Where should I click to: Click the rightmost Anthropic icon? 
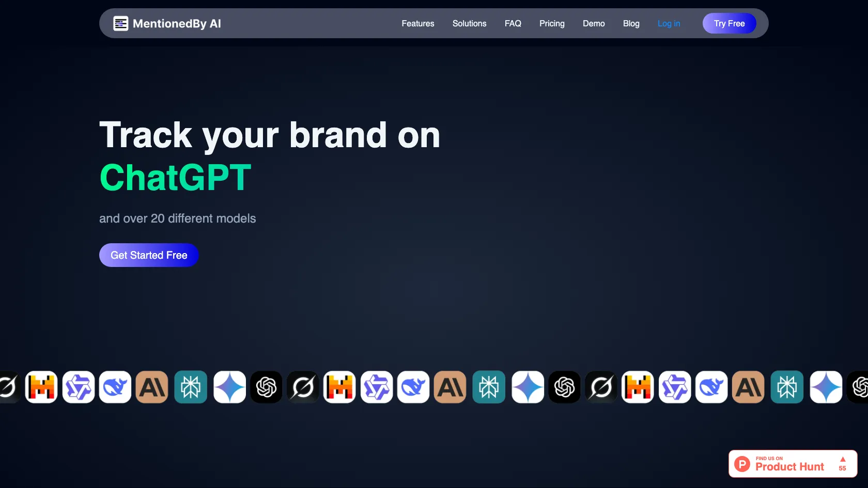click(748, 387)
